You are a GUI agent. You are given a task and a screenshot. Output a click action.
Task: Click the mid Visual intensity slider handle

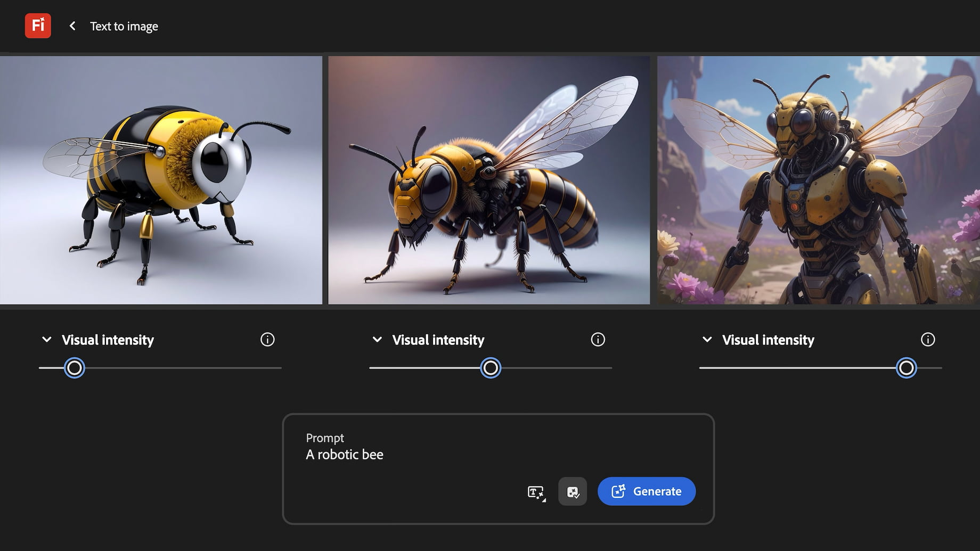[x=491, y=368]
